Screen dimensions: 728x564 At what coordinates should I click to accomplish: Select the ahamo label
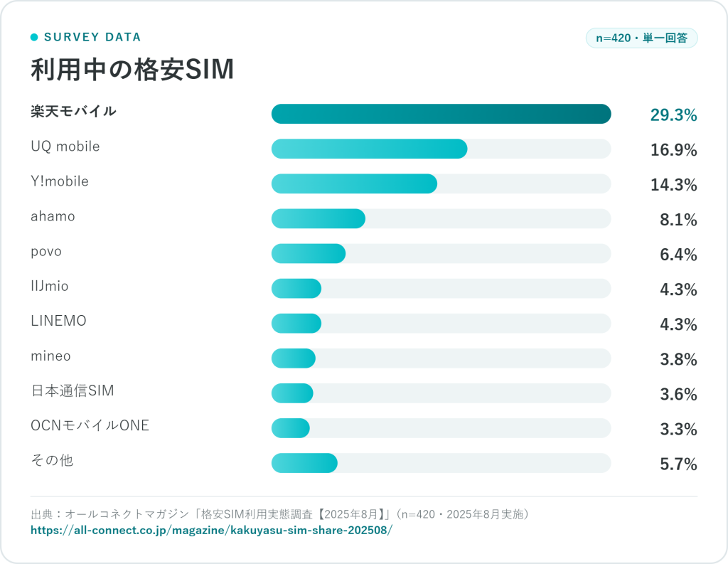pos(53,216)
